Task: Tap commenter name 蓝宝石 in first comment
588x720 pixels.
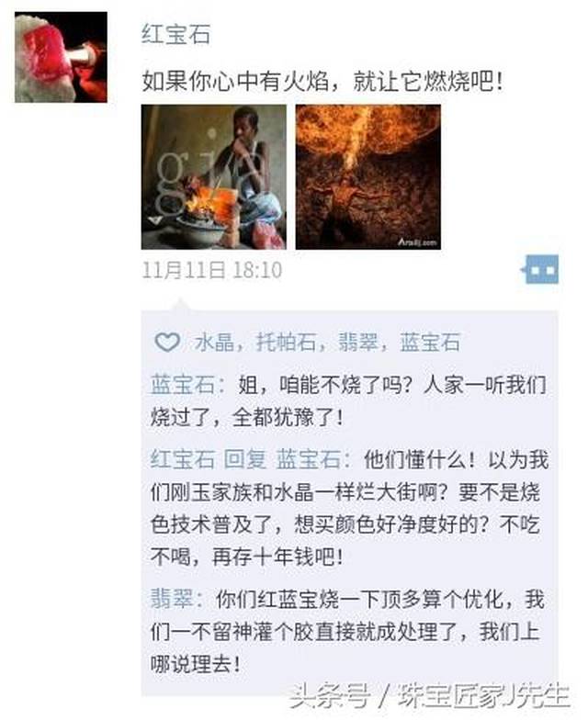Action: 182,385
